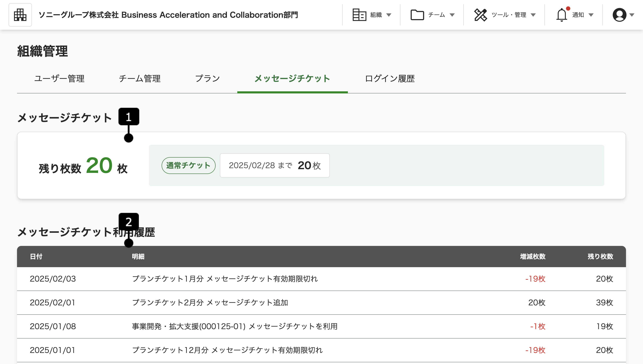Open the ツール・管理 menu label

[x=509, y=15]
